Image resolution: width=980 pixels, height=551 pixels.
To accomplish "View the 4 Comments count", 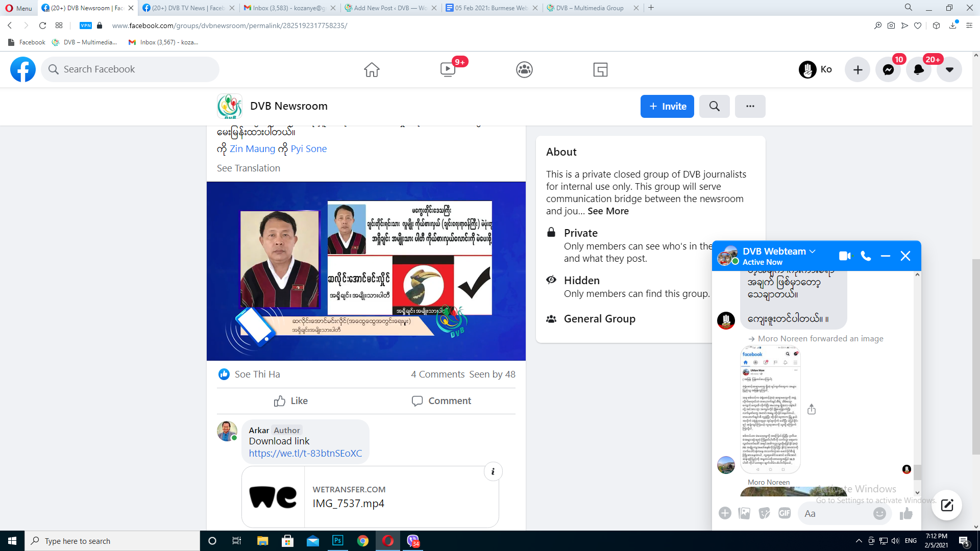I will pyautogui.click(x=438, y=374).
